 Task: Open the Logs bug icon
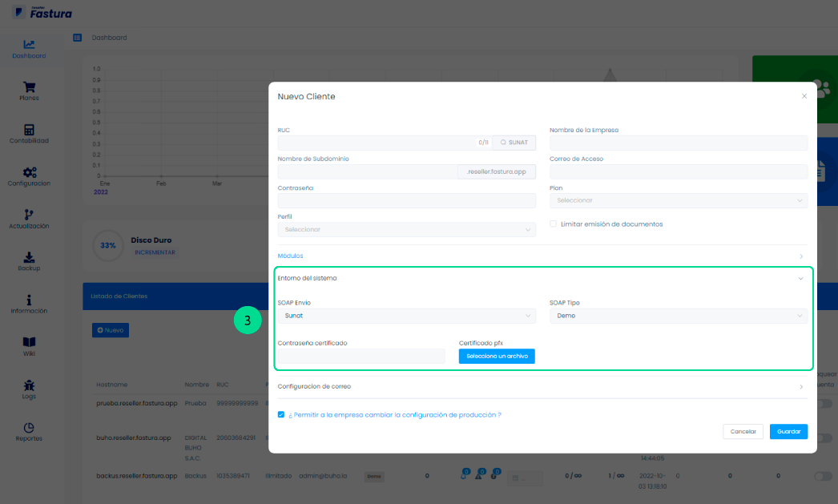[x=29, y=385]
